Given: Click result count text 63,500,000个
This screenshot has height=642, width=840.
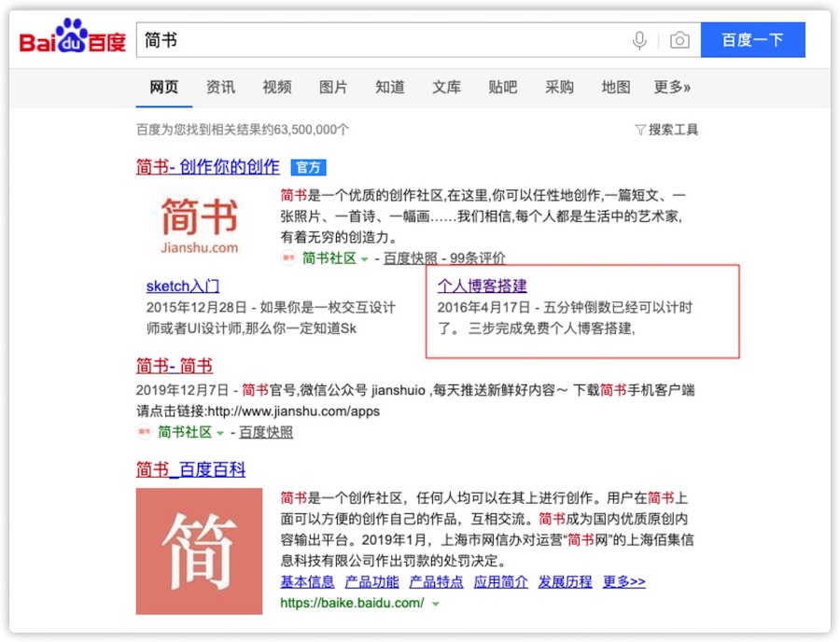Looking at the screenshot, I should pyautogui.click(x=311, y=130).
